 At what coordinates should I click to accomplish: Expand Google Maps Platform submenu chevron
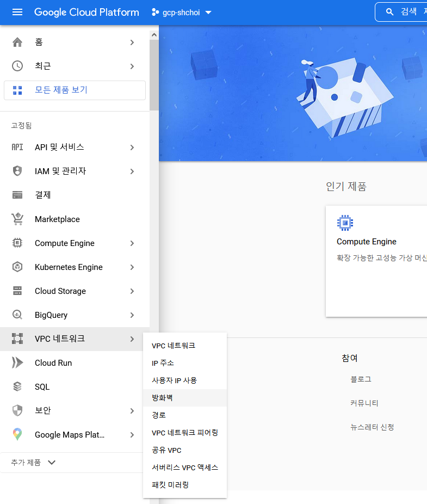coord(132,435)
